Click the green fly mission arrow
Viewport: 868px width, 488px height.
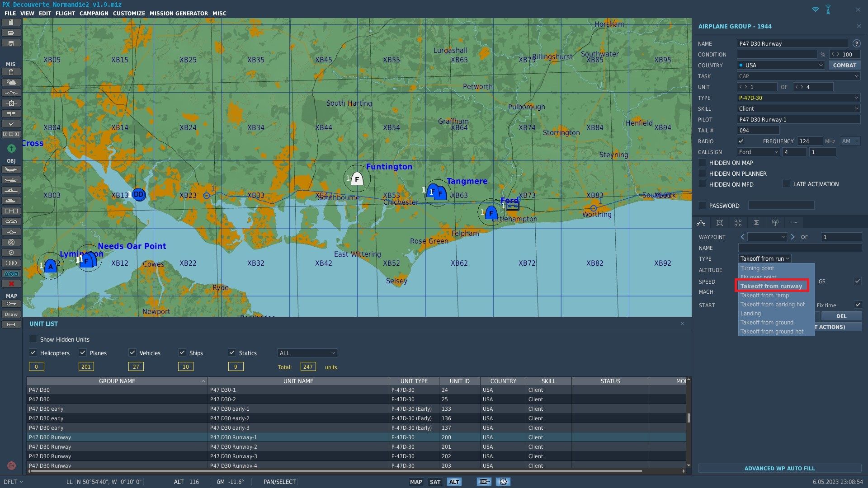(x=11, y=148)
